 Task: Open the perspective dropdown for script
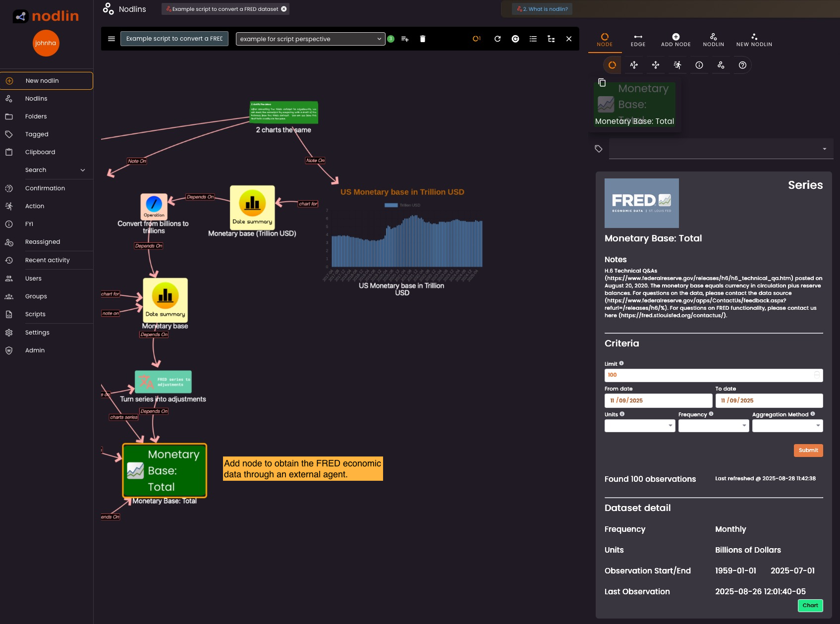click(310, 39)
